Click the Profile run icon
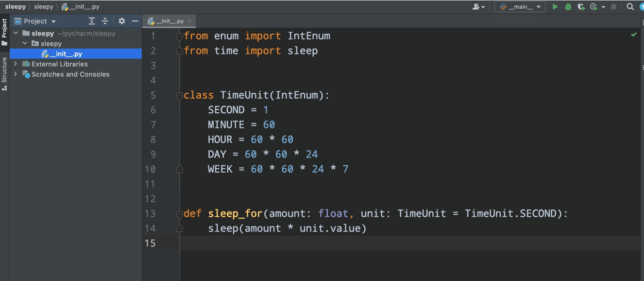The height and width of the screenshot is (281, 644). point(593,7)
